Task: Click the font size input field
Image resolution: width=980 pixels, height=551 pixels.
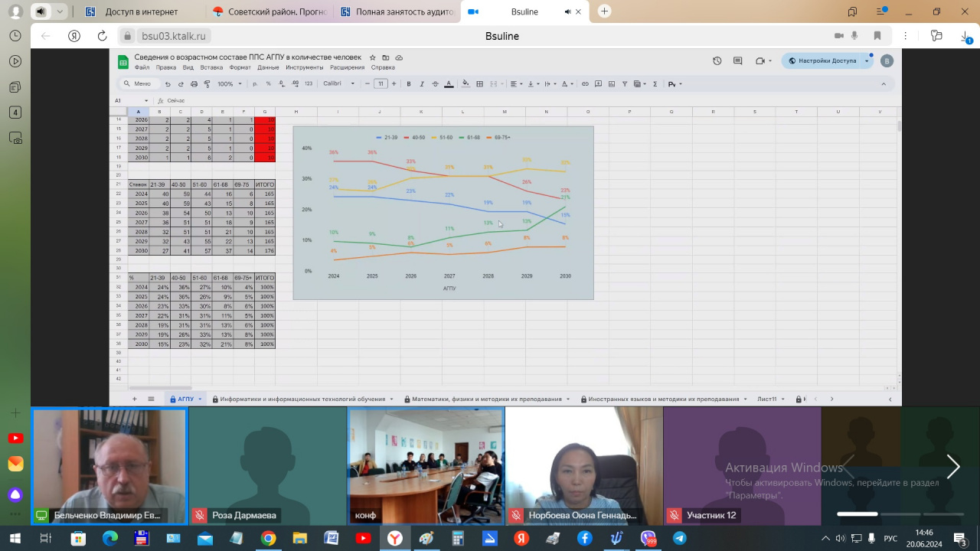Action: click(381, 84)
